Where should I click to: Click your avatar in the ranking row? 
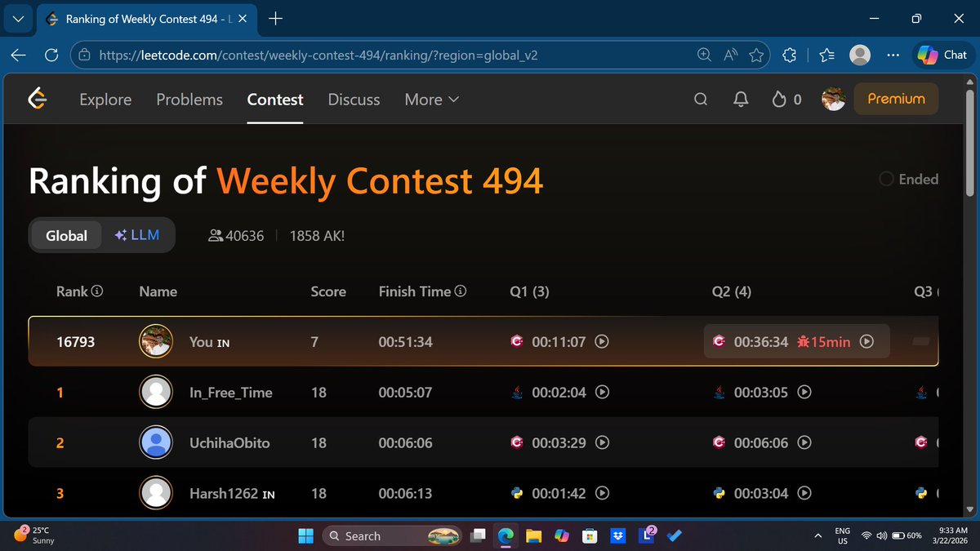tap(156, 341)
